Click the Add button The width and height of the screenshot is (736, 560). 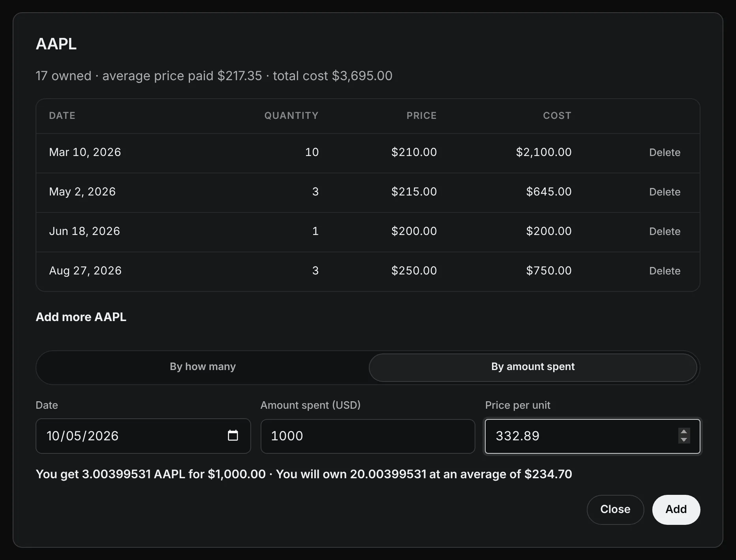676,509
